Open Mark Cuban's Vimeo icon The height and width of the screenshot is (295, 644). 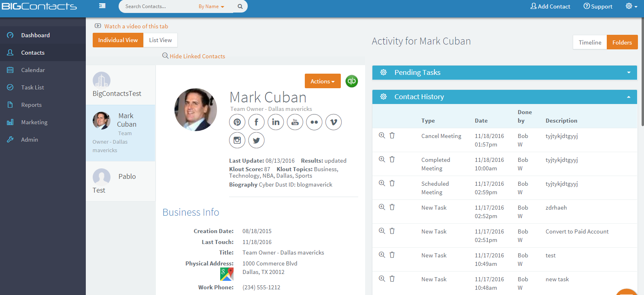[334, 122]
